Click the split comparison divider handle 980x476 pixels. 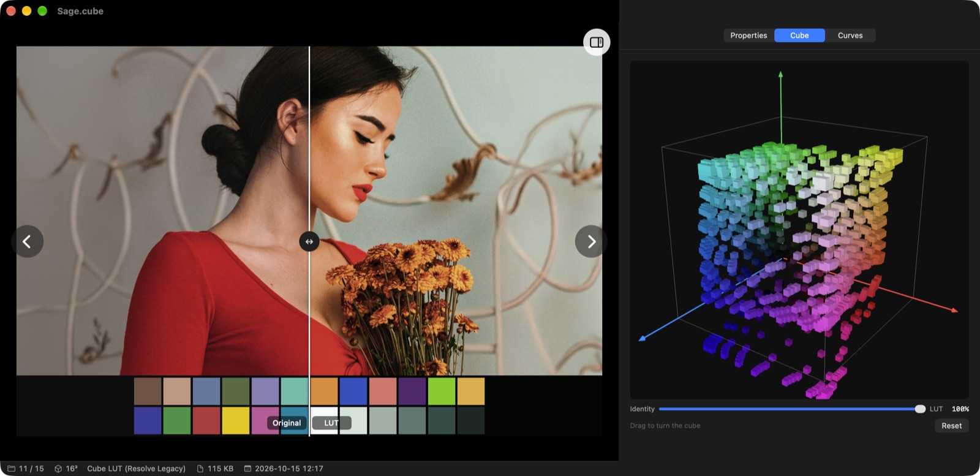(x=309, y=241)
